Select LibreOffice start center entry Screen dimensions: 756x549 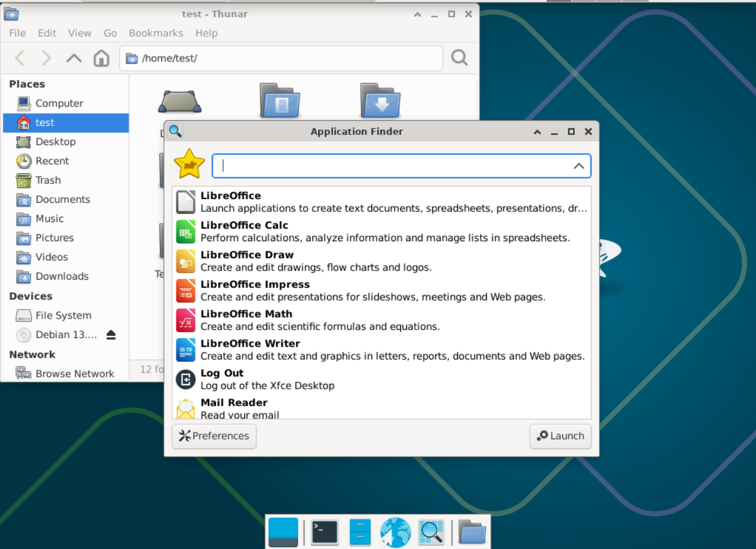[x=382, y=202]
